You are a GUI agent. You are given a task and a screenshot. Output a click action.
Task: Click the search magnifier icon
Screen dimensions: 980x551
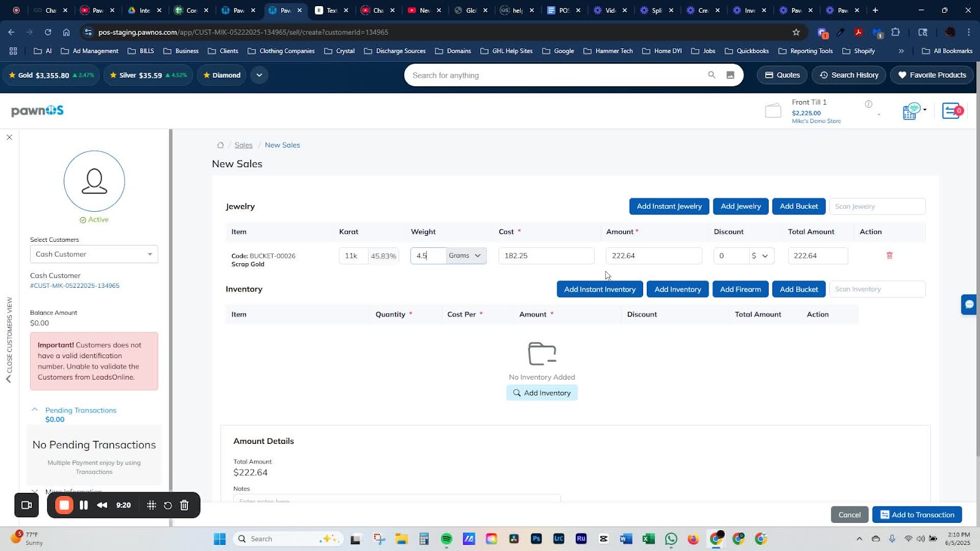(711, 75)
